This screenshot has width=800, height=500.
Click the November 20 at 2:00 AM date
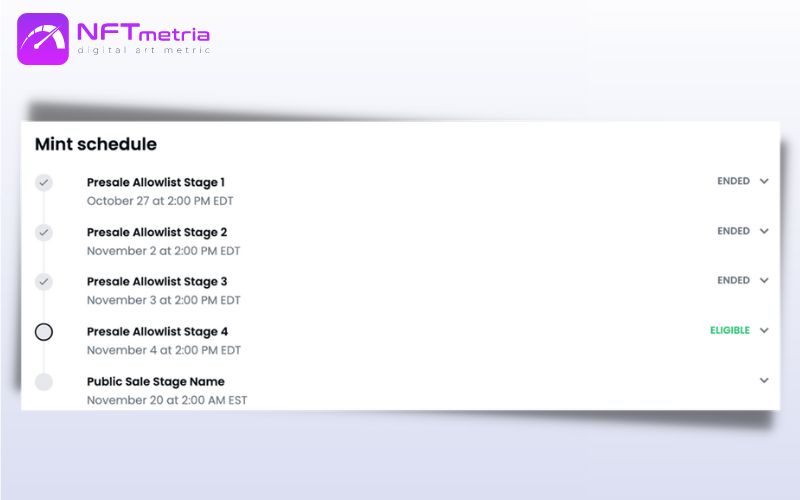point(167,401)
